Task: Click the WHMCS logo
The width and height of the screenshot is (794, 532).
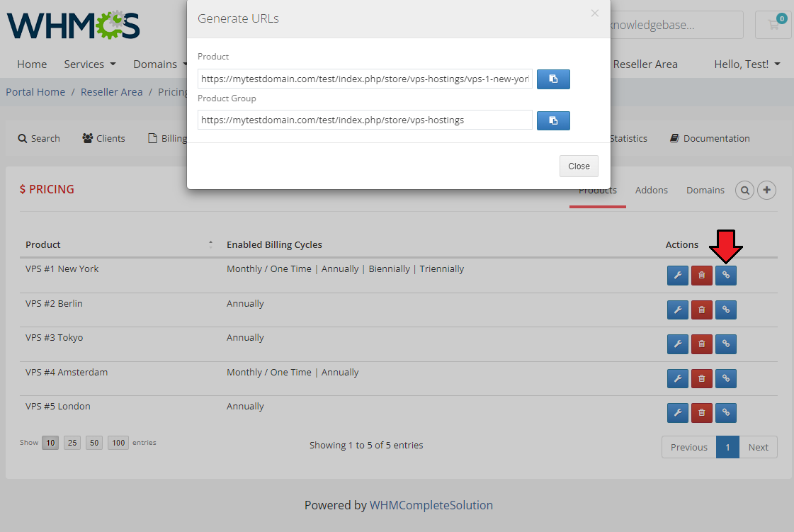Action: coord(74,26)
